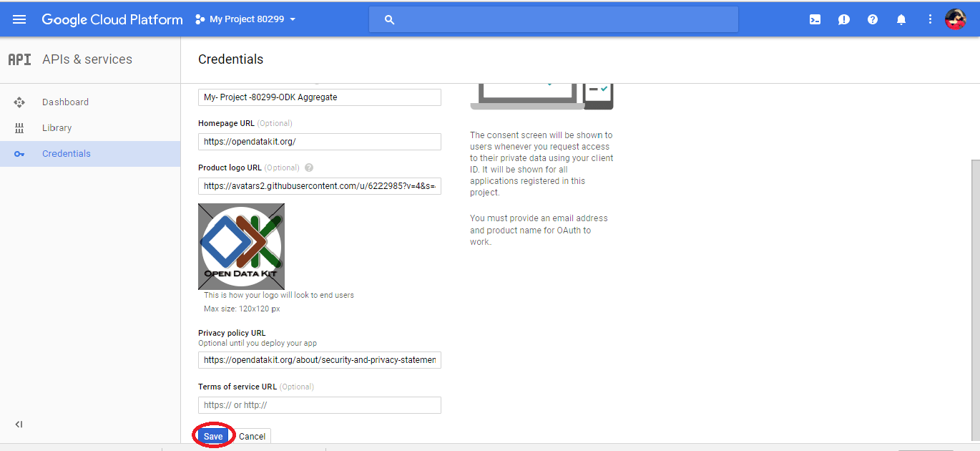
Task: Open the hamburger navigation menu
Action: click(x=19, y=19)
